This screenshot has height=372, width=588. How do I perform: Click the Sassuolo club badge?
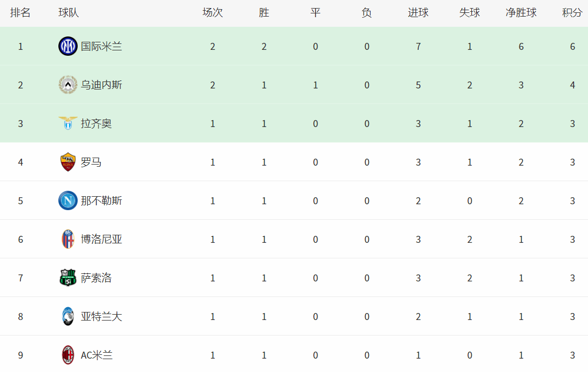click(68, 278)
